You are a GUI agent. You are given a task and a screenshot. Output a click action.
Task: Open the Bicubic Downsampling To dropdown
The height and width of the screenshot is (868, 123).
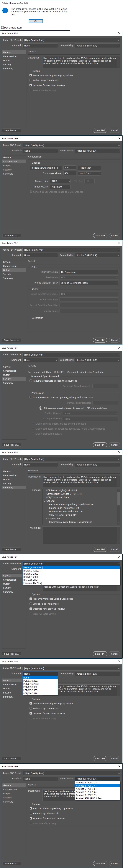click(x=46, y=167)
